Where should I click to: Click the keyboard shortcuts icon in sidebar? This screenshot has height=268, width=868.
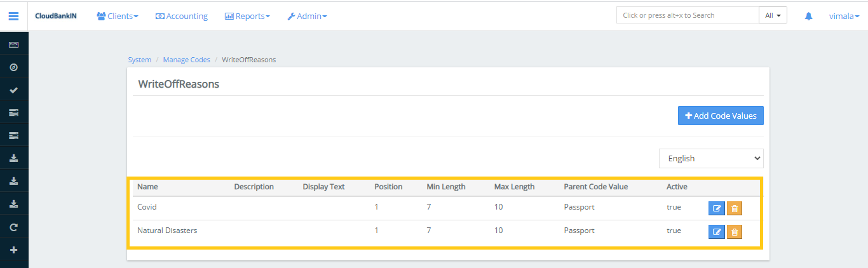click(13, 44)
